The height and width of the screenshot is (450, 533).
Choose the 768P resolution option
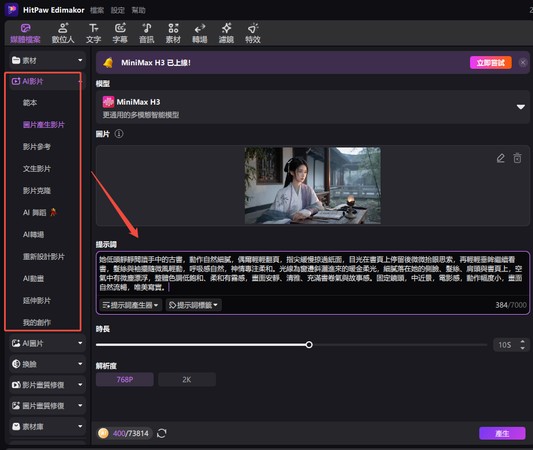(125, 380)
